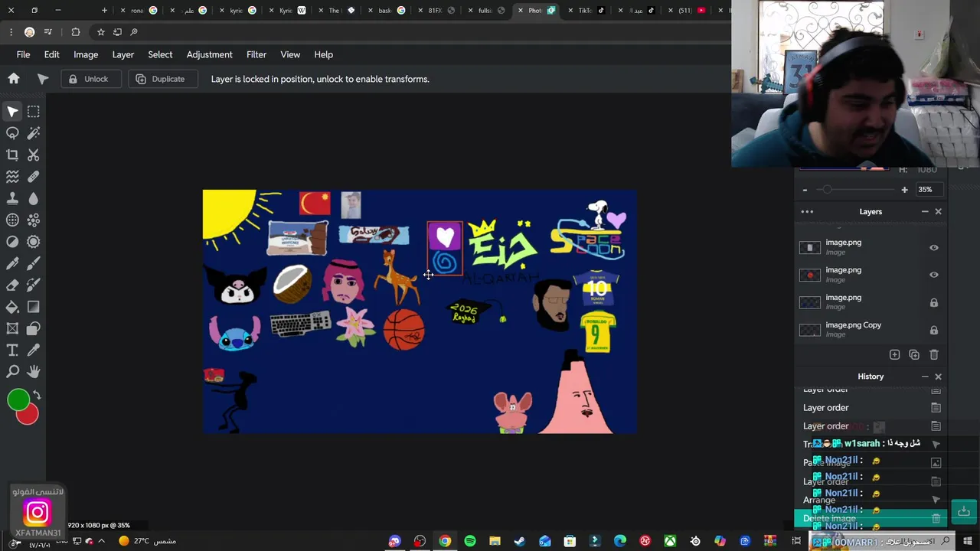Select the Magic Wand tool

pyautogui.click(x=34, y=133)
